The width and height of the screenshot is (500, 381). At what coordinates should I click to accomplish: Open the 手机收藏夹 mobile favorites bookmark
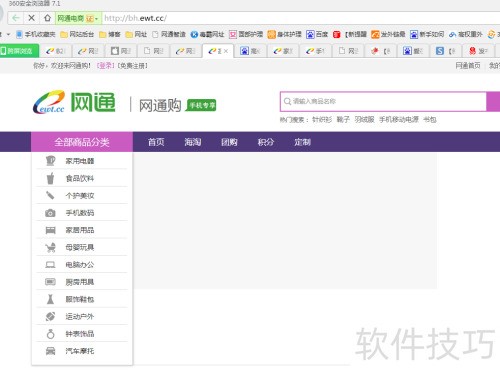35,34
